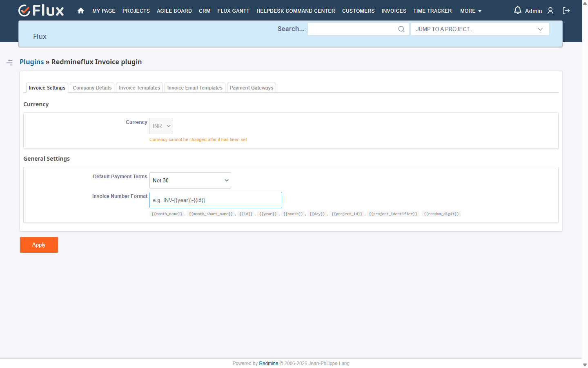The image size is (588, 368).
Task: Open Default Payment Terms dropdown
Action: point(190,180)
